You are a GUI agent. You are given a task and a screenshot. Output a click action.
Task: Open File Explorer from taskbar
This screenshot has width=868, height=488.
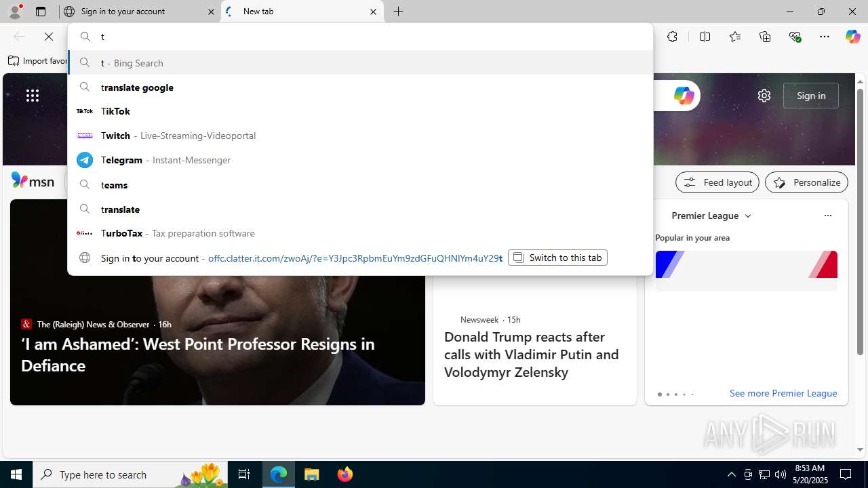click(312, 474)
